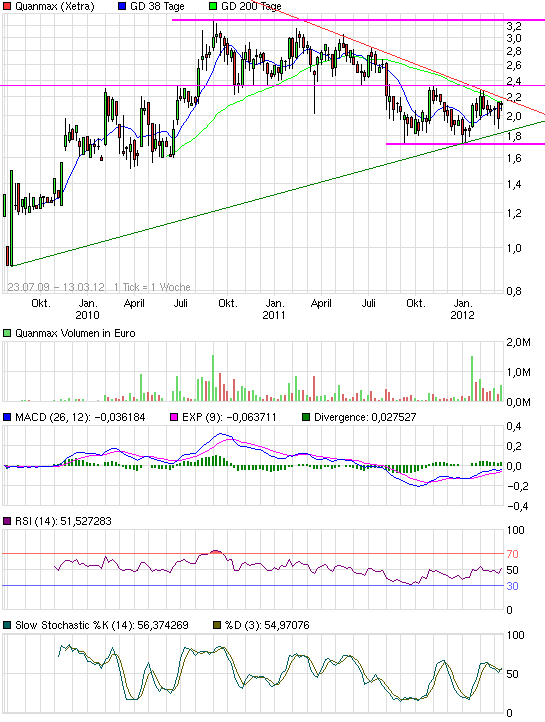Click the olive %D (3) legend square
The width and height of the screenshot is (545, 722).
pos(217,625)
